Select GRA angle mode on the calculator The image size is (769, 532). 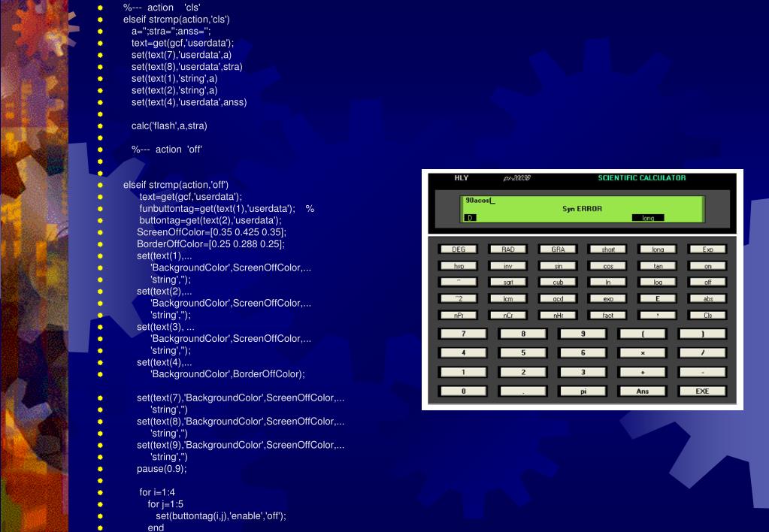click(x=558, y=249)
